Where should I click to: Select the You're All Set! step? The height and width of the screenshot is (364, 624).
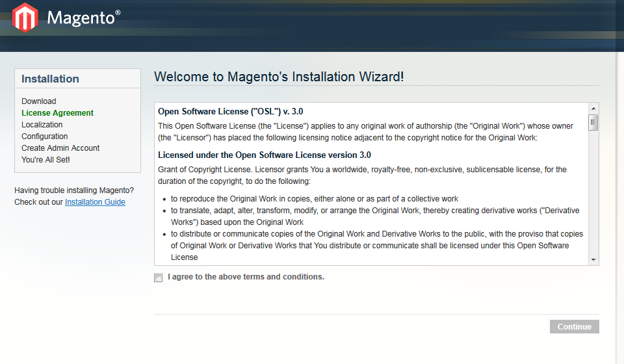pyautogui.click(x=45, y=159)
